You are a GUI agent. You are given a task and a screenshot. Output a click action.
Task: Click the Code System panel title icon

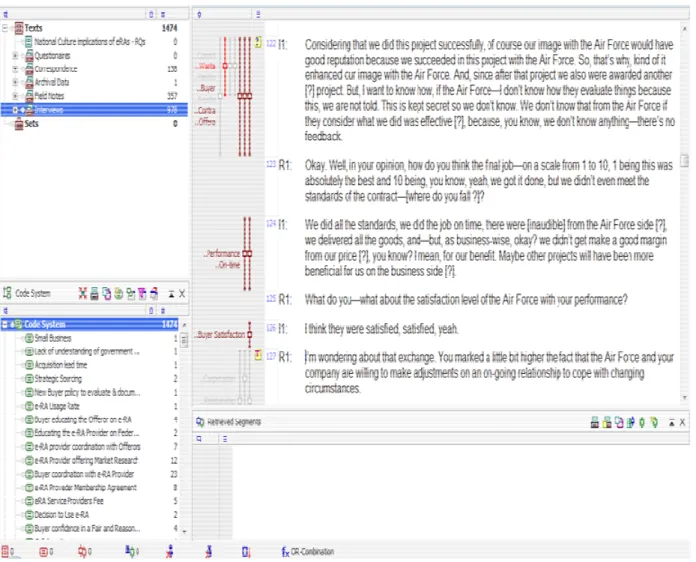point(7,293)
